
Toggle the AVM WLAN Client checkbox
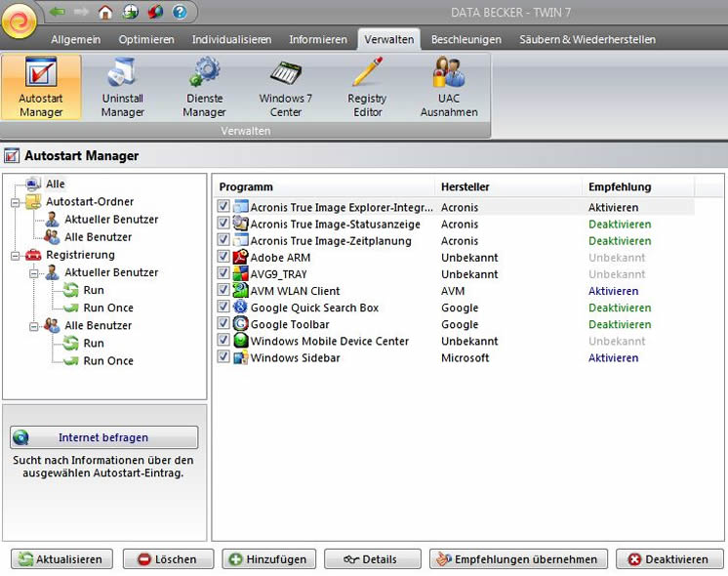click(223, 289)
